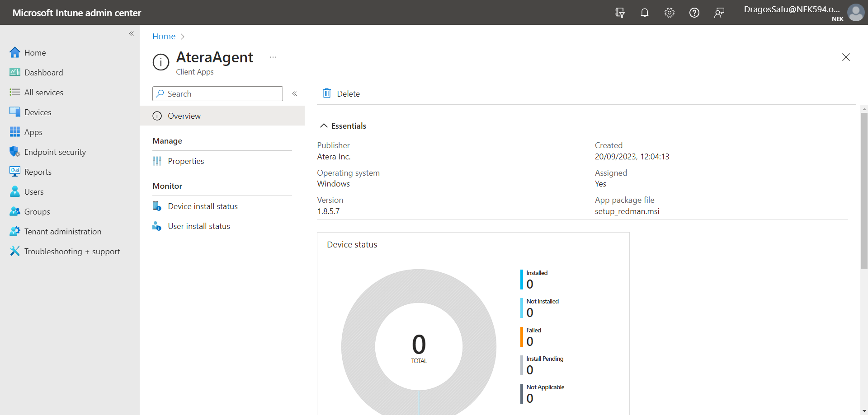Screen dimensions: 868x415
Task: Click the All services list icon
Action: (15, 92)
